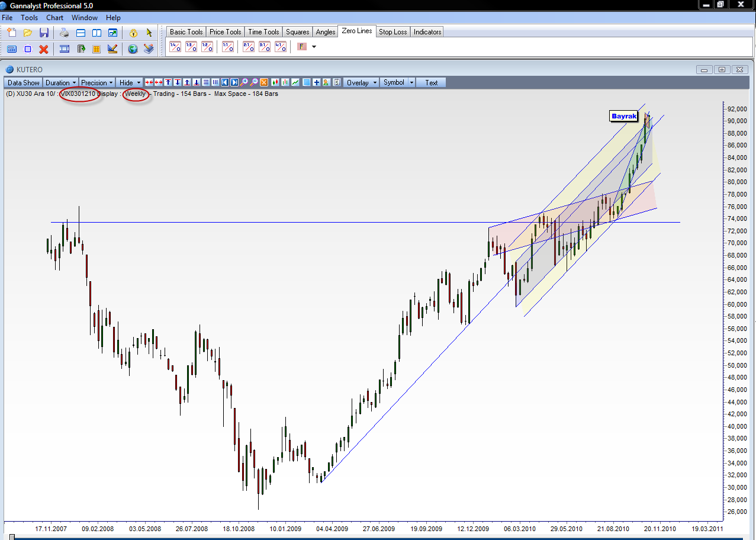Select the 1:1 zero line angle
756x540 pixels.
pyautogui.click(x=228, y=47)
